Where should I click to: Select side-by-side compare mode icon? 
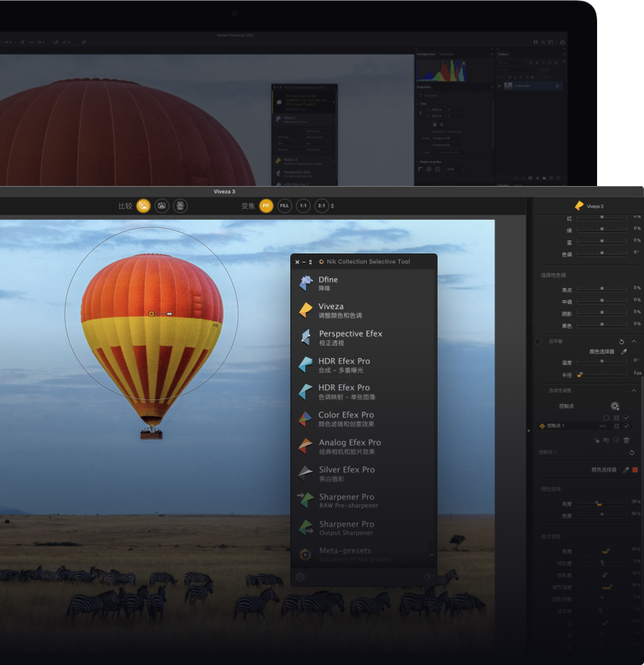(181, 206)
